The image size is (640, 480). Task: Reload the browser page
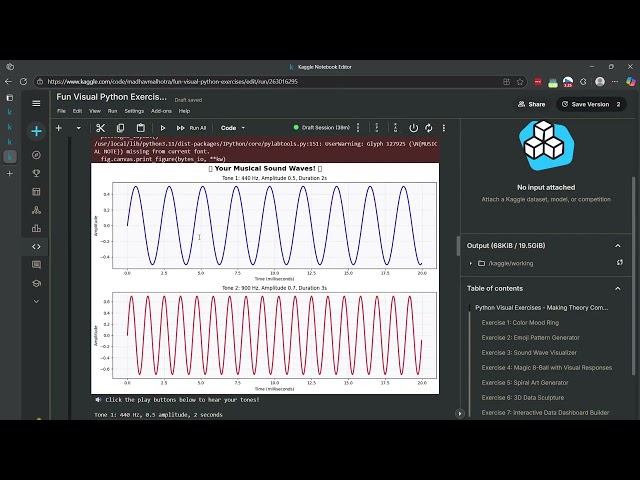click(23, 82)
